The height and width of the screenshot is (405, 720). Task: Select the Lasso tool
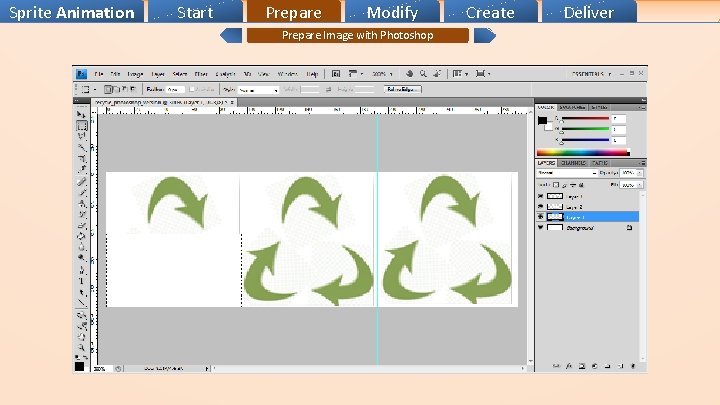pyautogui.click(x=81, y=136)
